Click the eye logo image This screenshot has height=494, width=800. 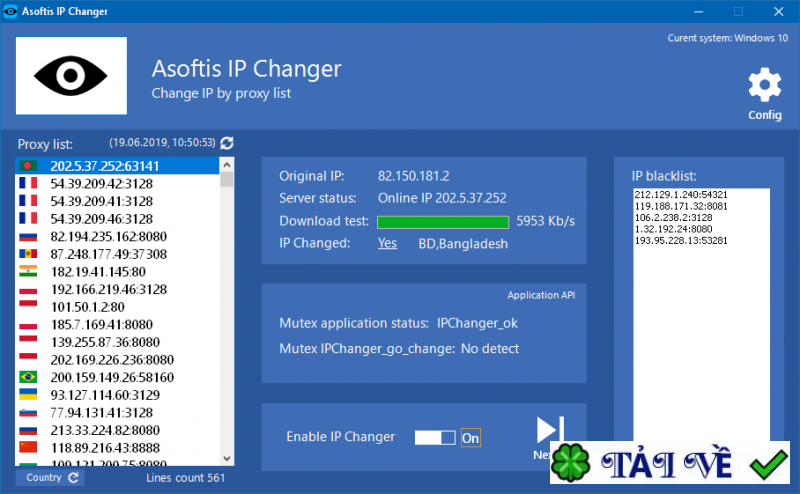71,76
